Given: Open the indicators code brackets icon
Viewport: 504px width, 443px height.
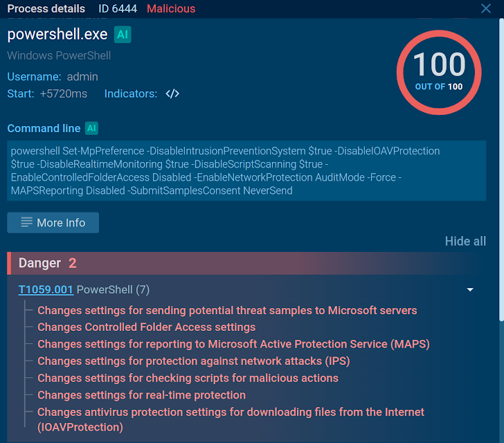Looking at the screenshot, I should (x=172, y=94).
